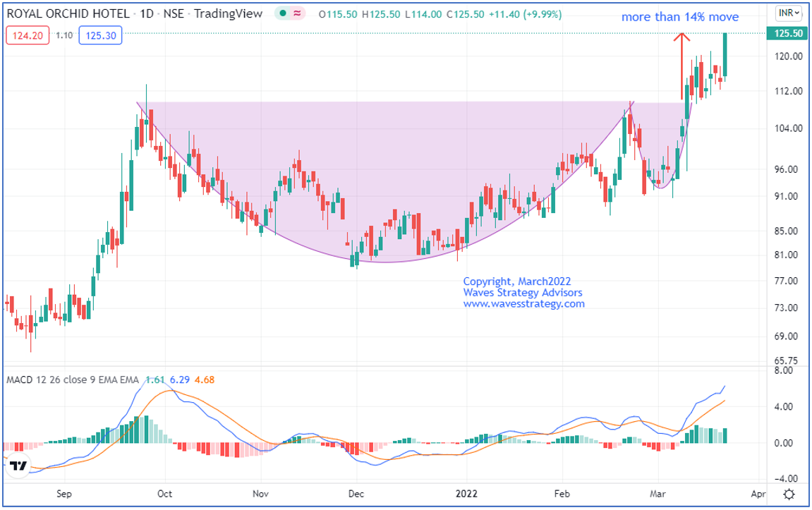Click the Mar label on time axis
Image resolution: width=812 pixels, height=510 pixels.
[x=658, y=494]
